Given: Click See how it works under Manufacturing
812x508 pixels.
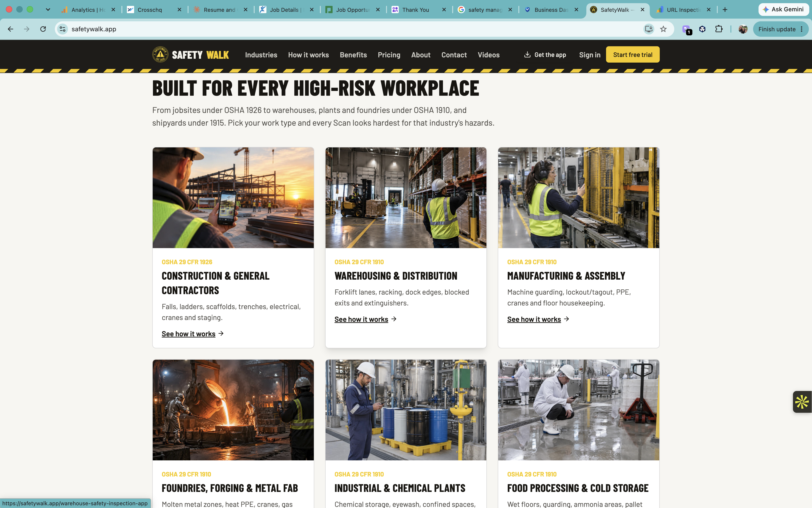Looking at the screenshot, I should (538, 319).
